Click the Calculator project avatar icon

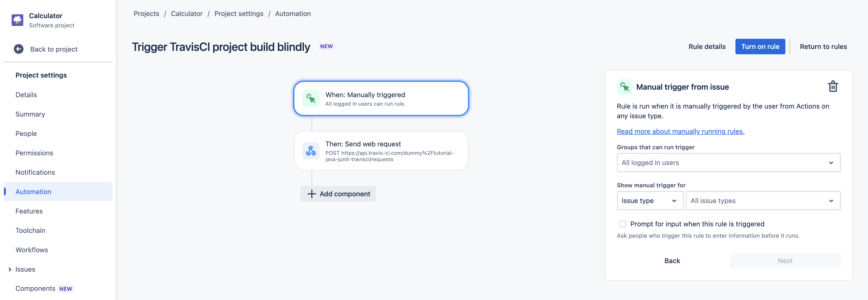[17, 20]
